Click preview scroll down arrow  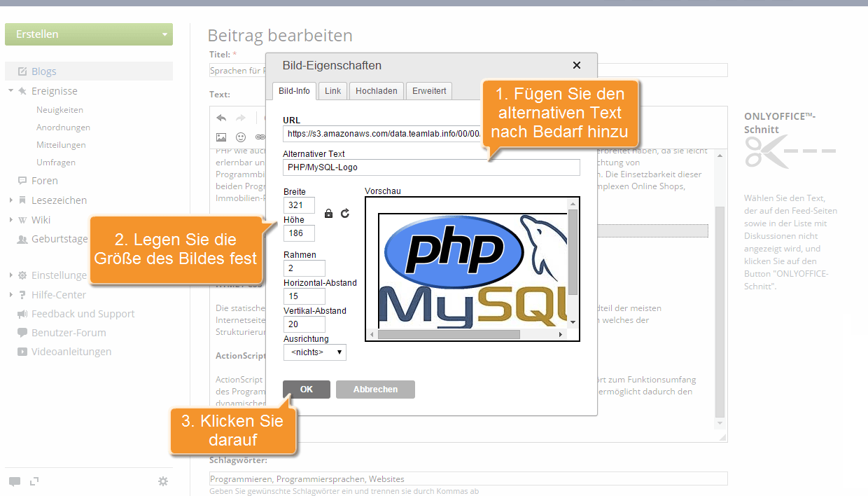pyautogui.click(x=573, y=322)
